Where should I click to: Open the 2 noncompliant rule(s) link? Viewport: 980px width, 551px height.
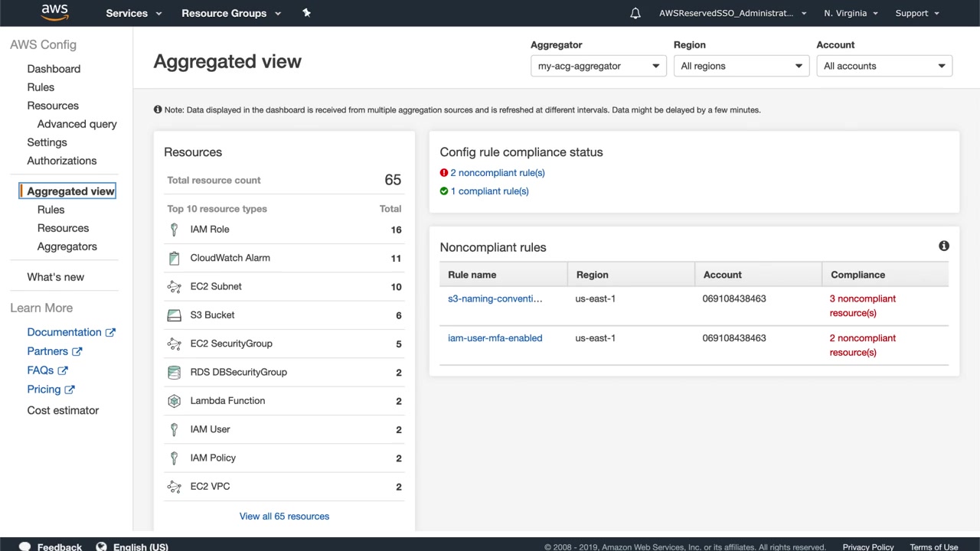498,173
